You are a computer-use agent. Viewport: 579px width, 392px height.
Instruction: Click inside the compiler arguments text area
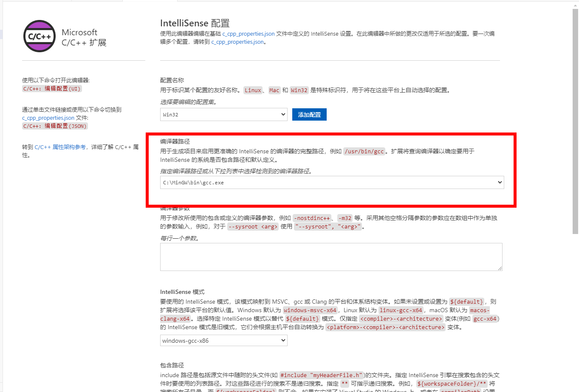[x=331, y=257]
